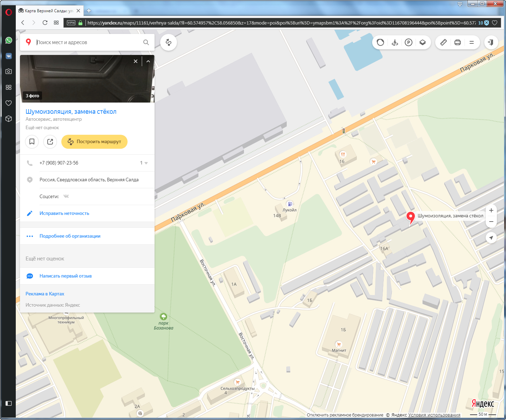Select the 'Карта Верхней Салды' browser tab
Screen dimensions: 506x420
[x=48, y=11]
